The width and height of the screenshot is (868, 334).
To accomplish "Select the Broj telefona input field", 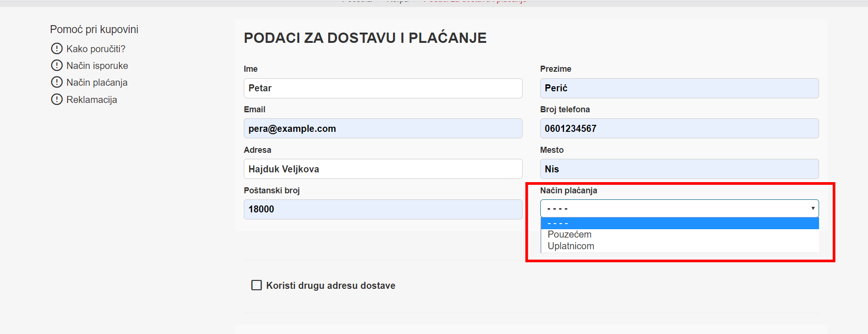I will pyautogui.click(x=679, y=129).
